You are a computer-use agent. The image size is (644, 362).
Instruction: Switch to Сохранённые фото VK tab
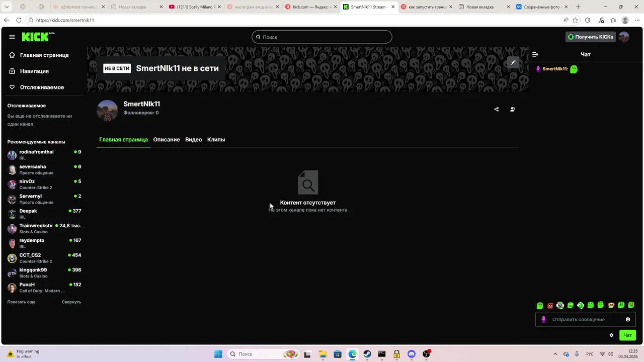click(x=542, y=7)
